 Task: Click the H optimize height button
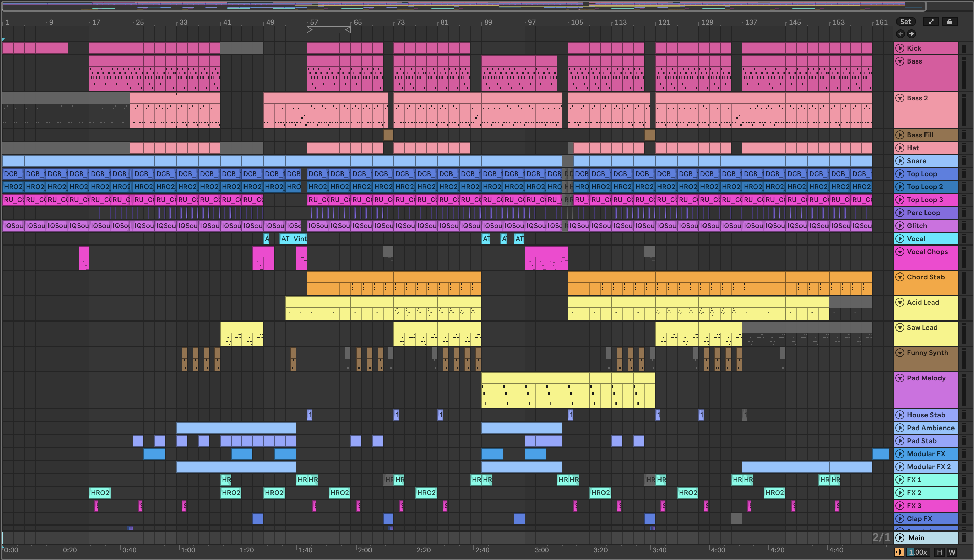click(x=940, y=552)
